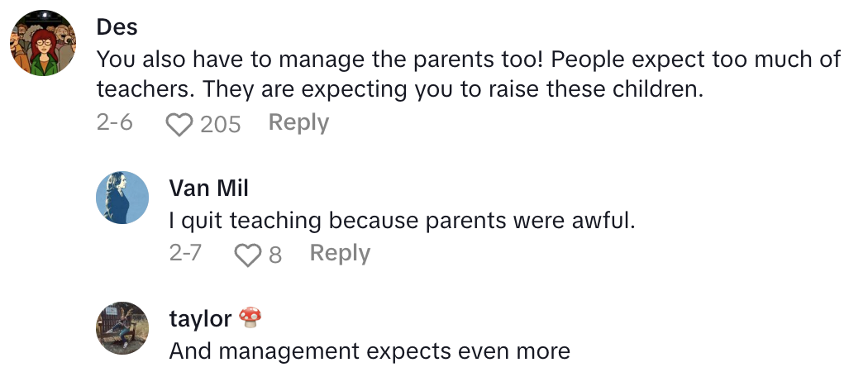Visit the Van Mil username link
868x372 pixels.
pyautogui.click(x=208, y=188)
